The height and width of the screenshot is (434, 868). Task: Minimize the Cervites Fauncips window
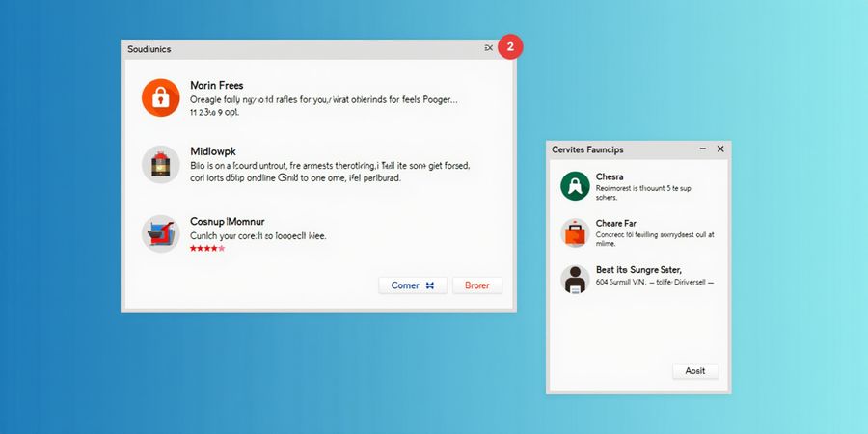702,149
